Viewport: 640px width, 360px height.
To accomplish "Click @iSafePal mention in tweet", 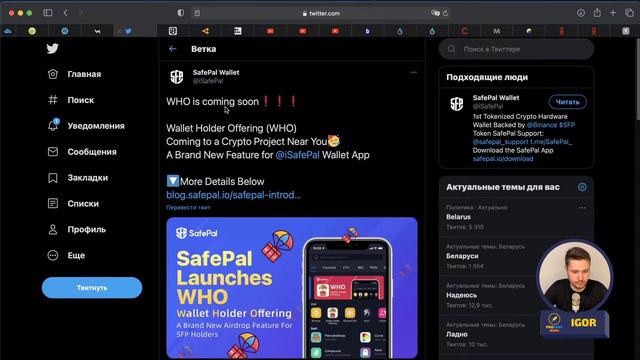I will pos(298,155).
